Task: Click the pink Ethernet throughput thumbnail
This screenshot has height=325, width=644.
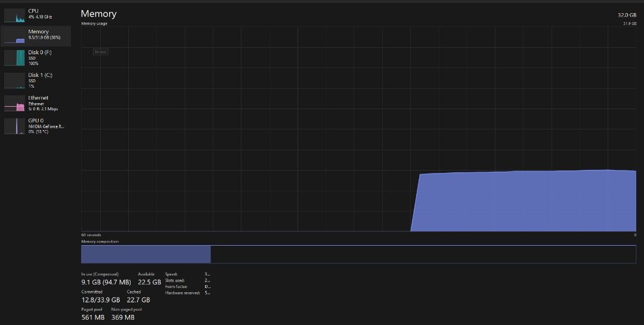Action: click(14, 103)
